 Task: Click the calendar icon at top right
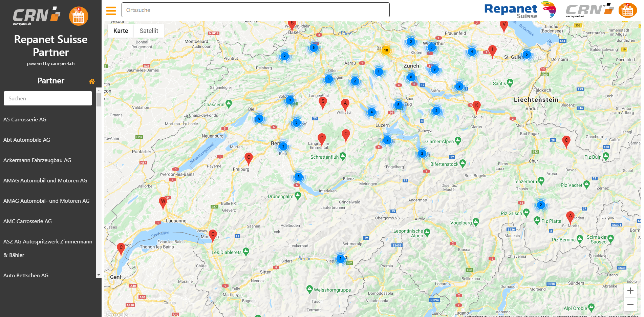[x=627, y=11]
